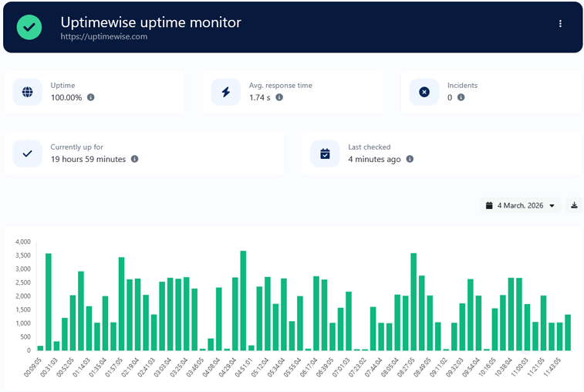Show info beside 4 minutes ago
Image resolution: width=584 pixels, height=392 pixels.
pos(410,159)
